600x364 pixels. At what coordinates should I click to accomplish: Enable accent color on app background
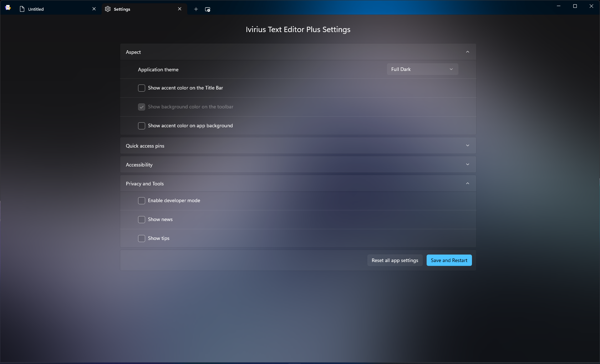coord(142,126)
